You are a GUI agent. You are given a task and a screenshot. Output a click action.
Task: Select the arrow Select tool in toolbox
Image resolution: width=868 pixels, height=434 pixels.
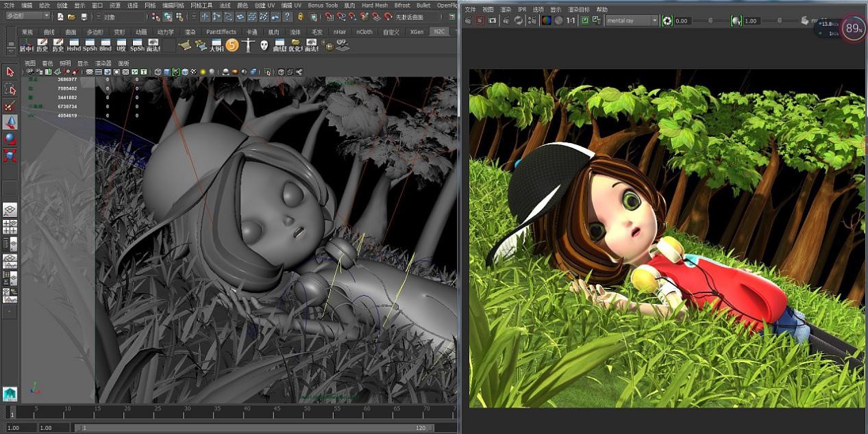(x=10, y=72)
